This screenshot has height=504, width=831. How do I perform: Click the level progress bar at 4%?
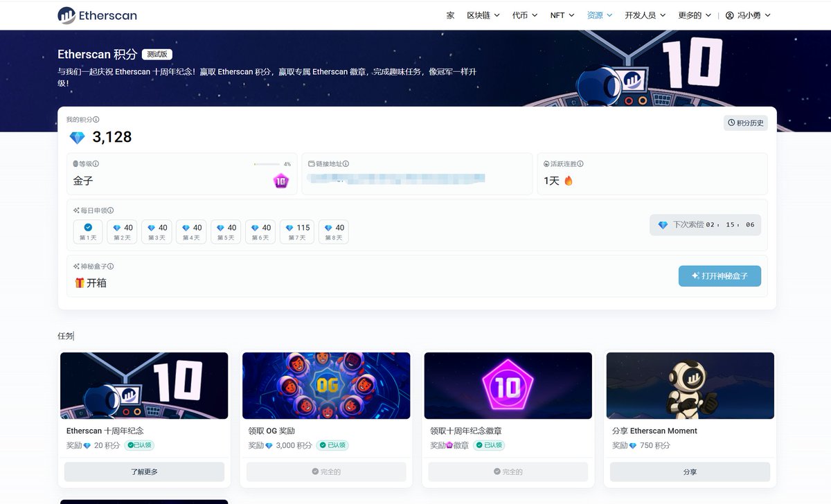(266, 164)
